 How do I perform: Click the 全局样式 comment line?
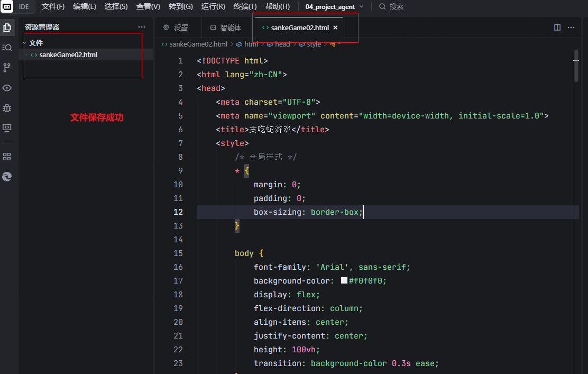click(x=265, y=157)
